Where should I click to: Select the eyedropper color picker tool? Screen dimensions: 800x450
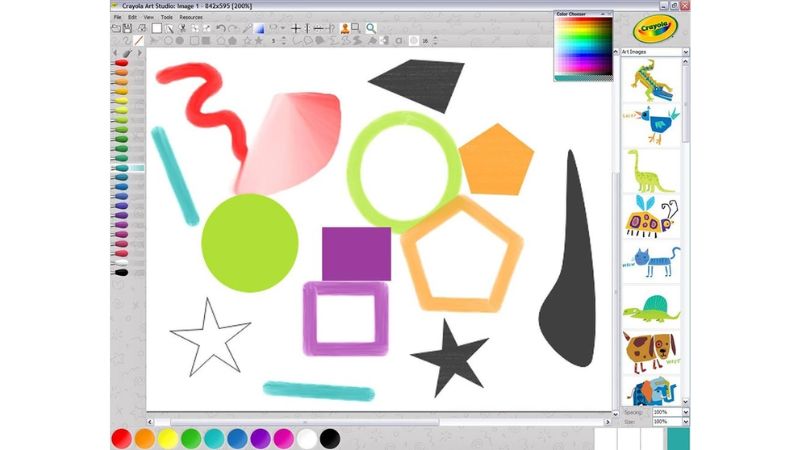[246, 29]
